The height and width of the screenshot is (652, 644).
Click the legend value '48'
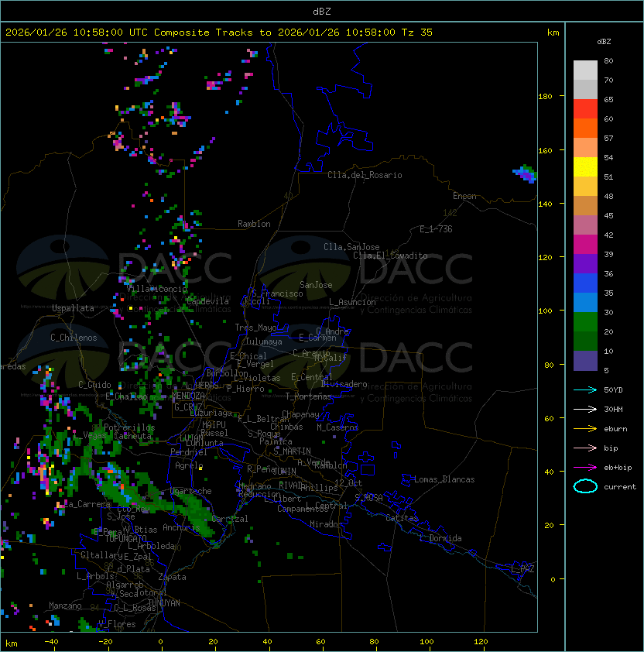coord(608,196)
